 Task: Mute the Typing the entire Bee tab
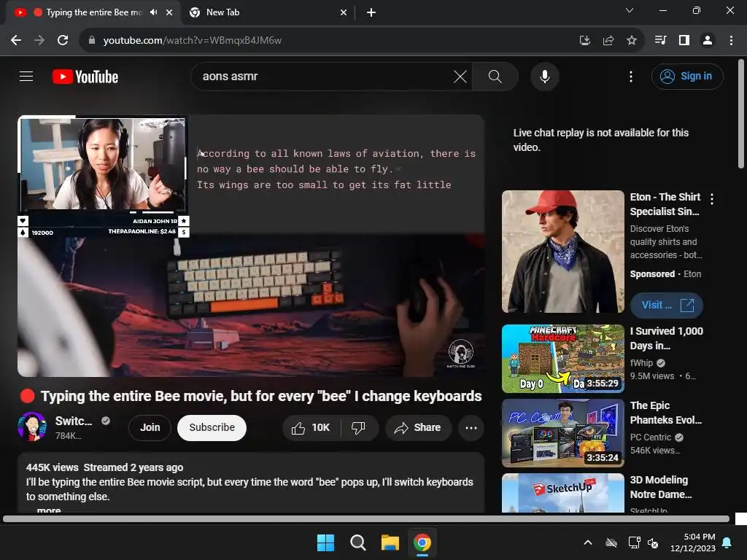[153, 12]
